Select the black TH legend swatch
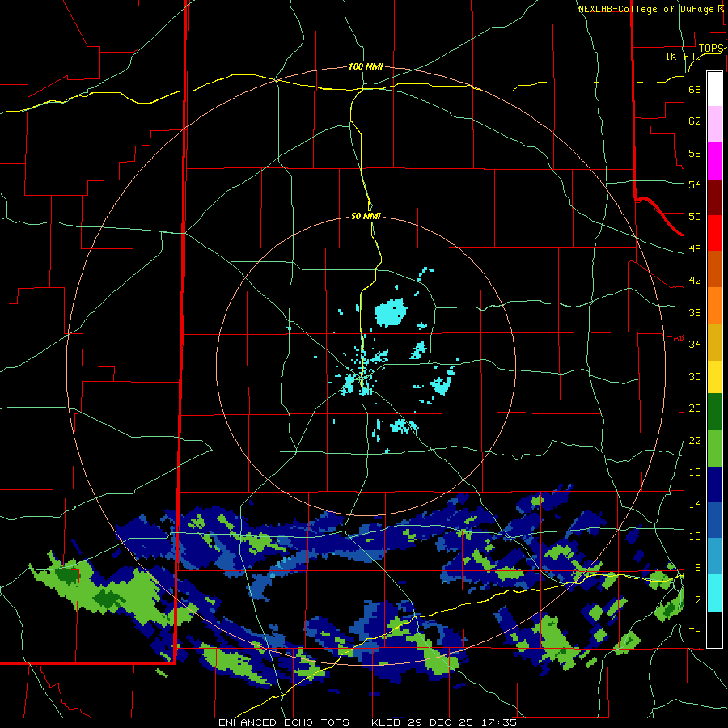The height and width of the screenshot is (728, 728). [714, 629]
